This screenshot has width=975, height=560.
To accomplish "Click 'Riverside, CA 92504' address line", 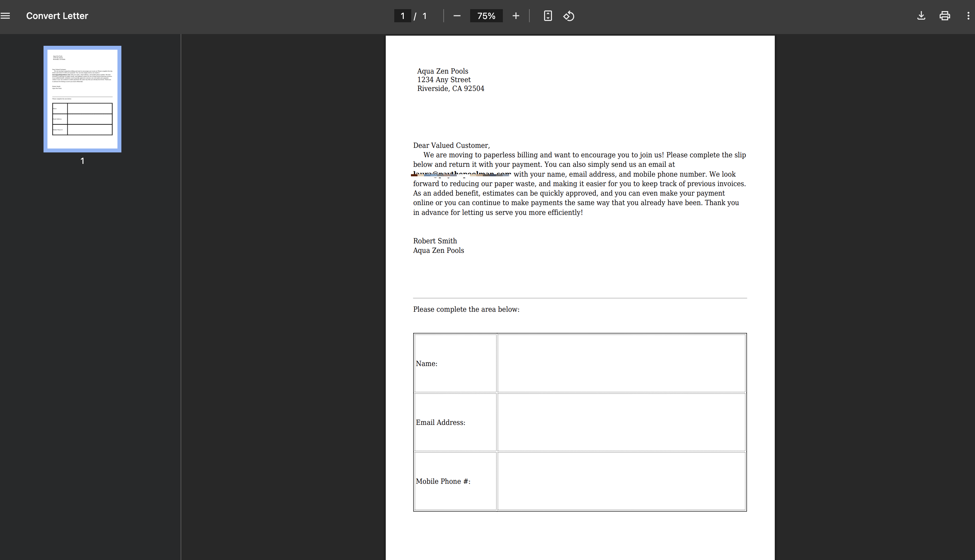I will 451,88.
